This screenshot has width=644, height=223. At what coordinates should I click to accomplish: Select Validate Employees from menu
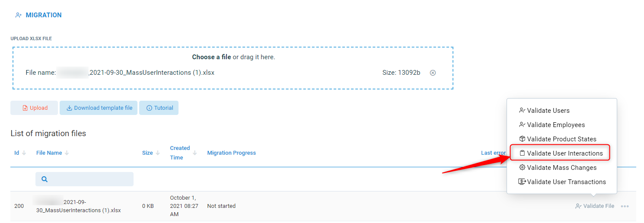(x=555, y=125)
